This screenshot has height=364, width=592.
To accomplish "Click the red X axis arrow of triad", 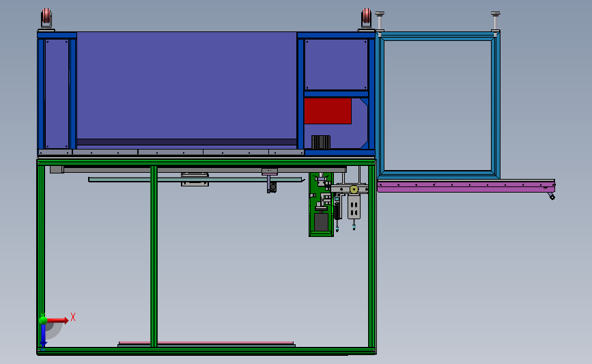I will coord(58,320).
